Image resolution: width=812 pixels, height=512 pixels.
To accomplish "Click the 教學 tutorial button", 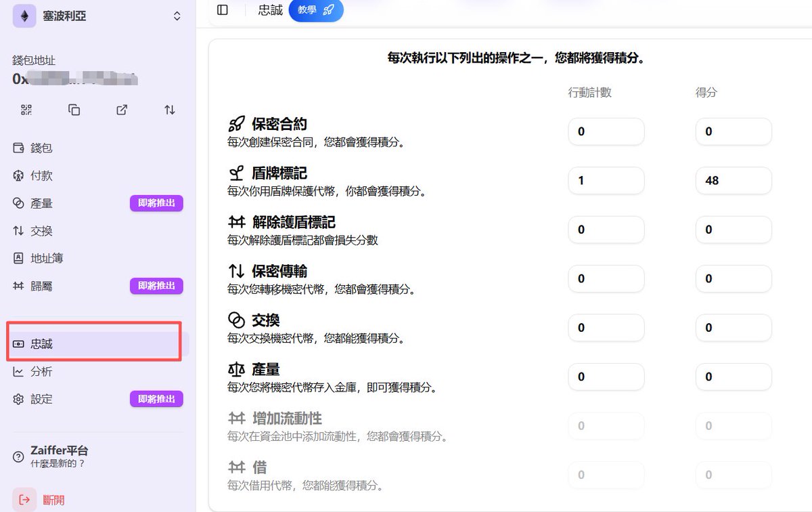I will coord(316,10).
